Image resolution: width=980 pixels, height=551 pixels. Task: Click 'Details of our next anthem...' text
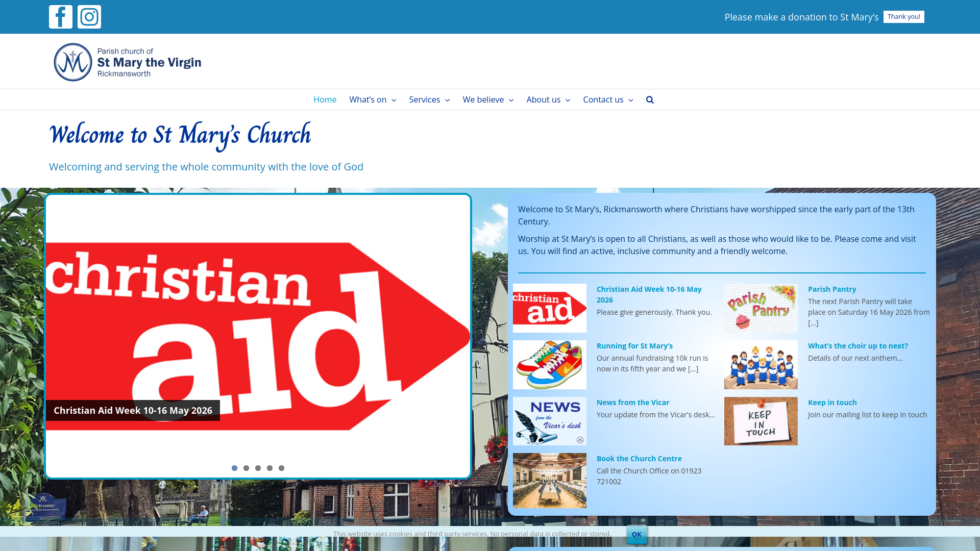pos(855,358)
